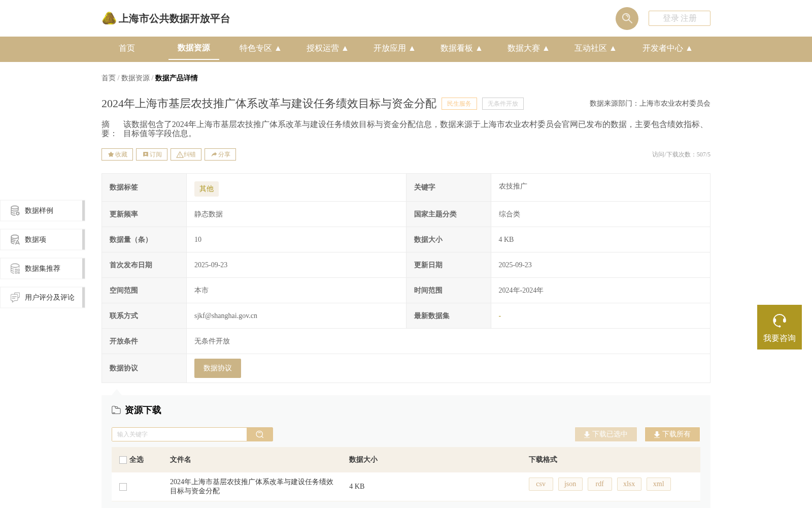The height and width of the screenshot is (508, 812).
Task: Click the Shanghai open data platform logo
Action: click(x=165, y=19)
